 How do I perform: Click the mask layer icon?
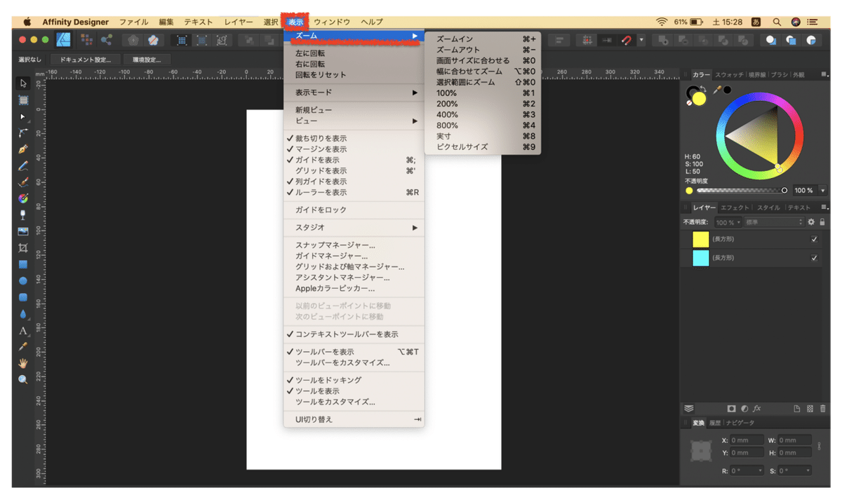point(731,409)
